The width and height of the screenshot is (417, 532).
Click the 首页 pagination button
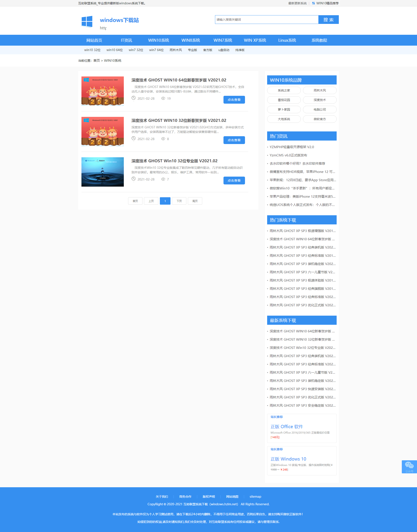pyautogui.click(x=135, y=201)
